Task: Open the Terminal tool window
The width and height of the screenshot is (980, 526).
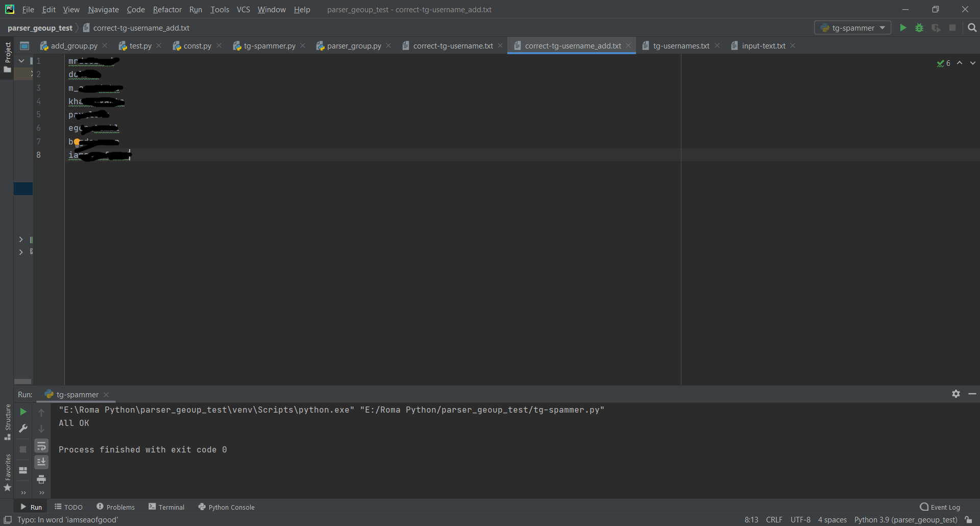Action: (x=166, y=507)
